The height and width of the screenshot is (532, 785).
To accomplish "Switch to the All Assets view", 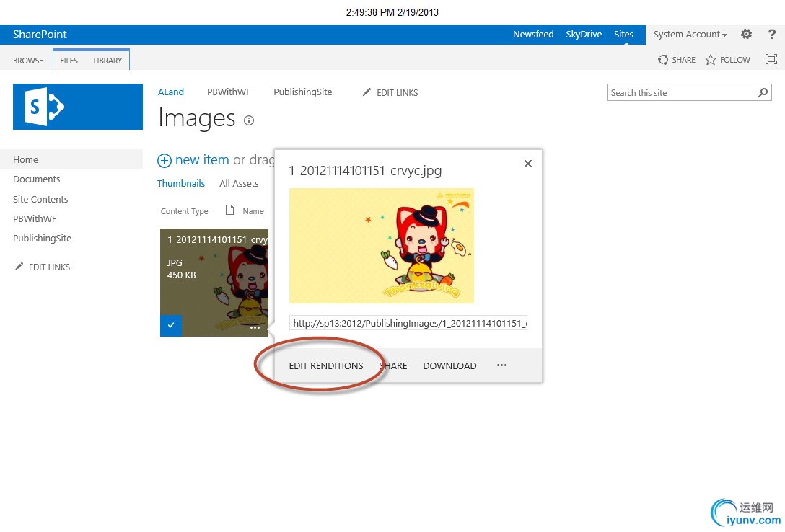I will click(239, 184).
